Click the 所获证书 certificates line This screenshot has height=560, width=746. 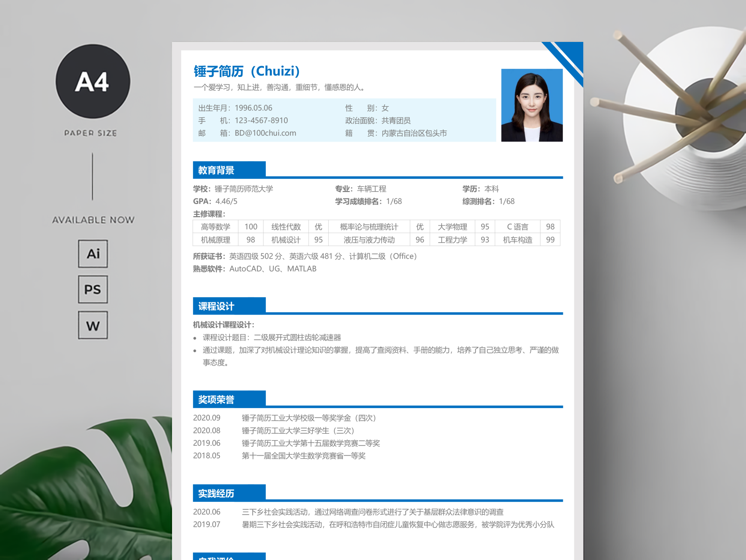(x=305, y=256)
